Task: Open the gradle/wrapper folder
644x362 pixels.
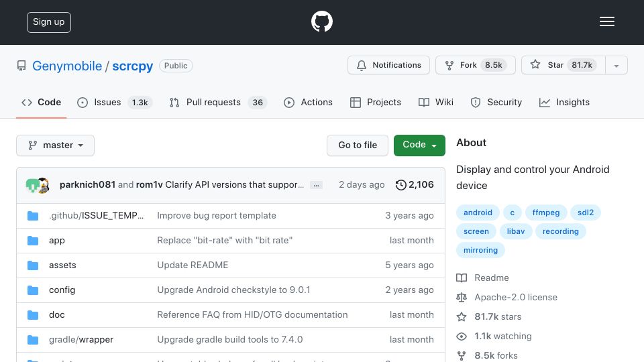Action: [81, 339]
